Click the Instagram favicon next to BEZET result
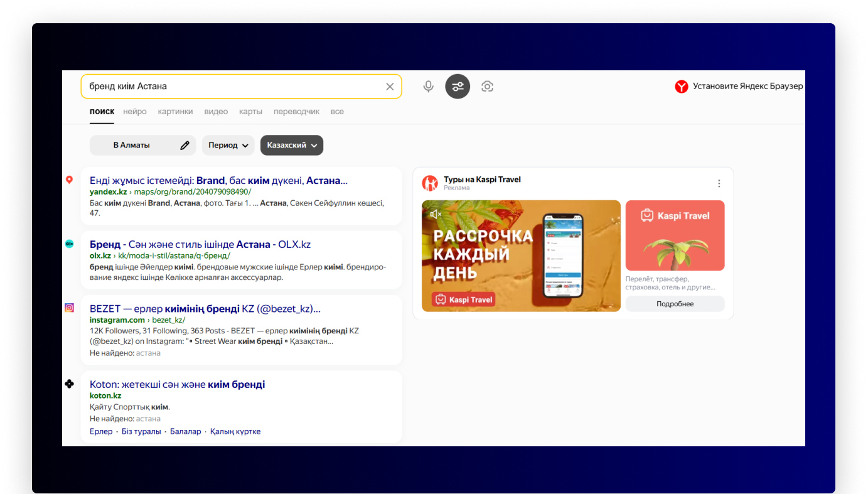 click(x=69, y=308)
